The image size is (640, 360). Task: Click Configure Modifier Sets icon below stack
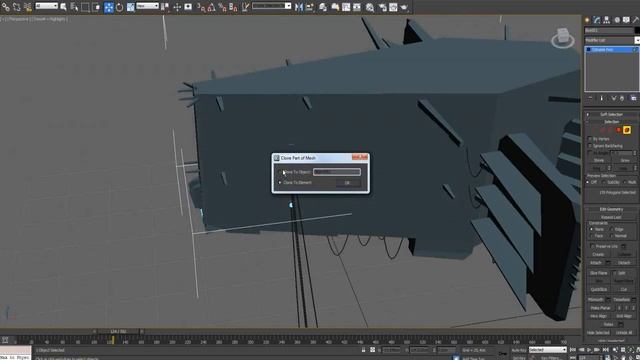[633, 98]
